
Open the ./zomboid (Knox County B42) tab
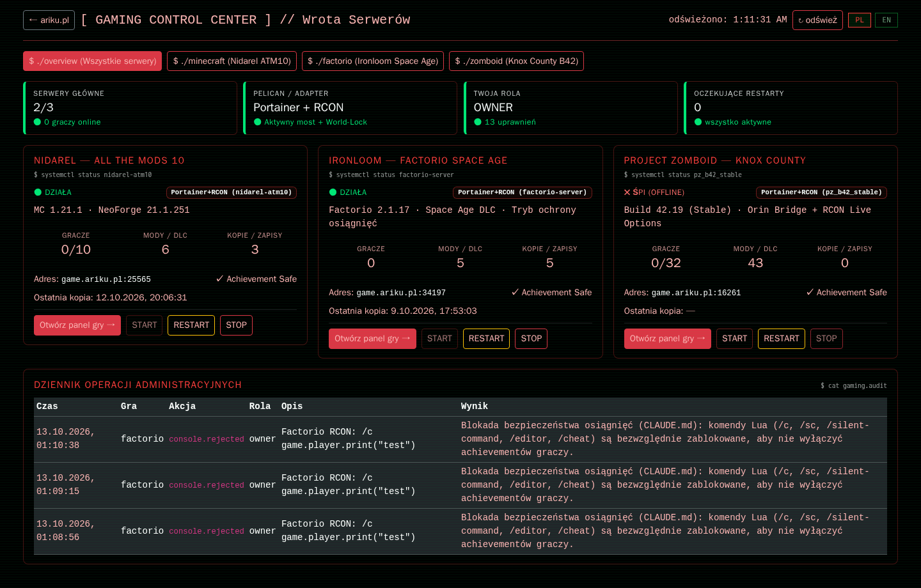(516, 61)
